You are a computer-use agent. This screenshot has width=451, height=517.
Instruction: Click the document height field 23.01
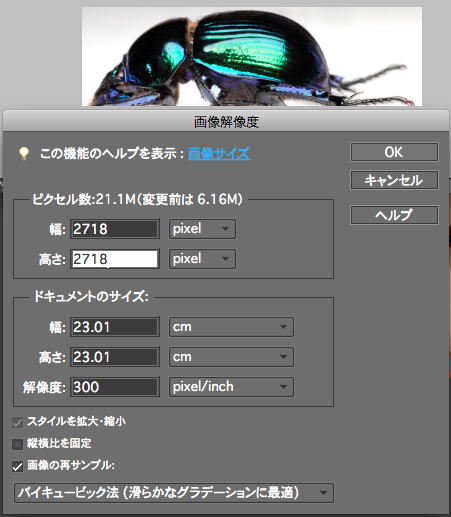(x=115, y=357)
